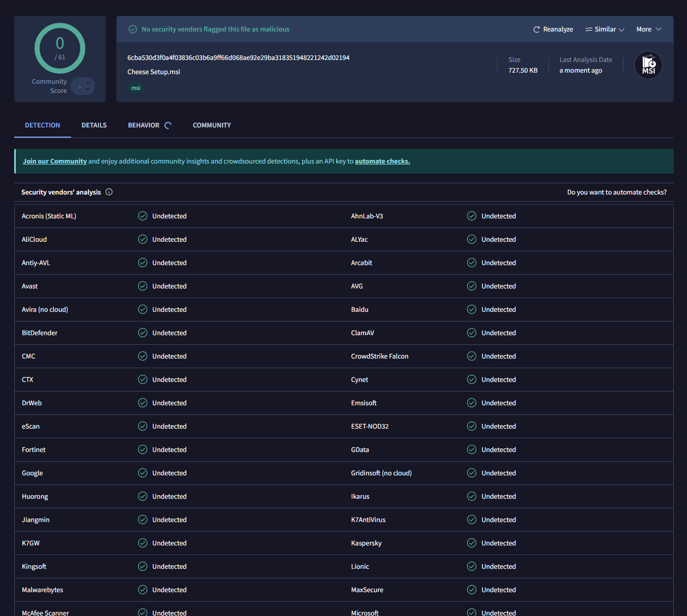Click the Reanalyze refresh icon
The height and width of the screenshot is (616, 687).
(x=536, y=29)
